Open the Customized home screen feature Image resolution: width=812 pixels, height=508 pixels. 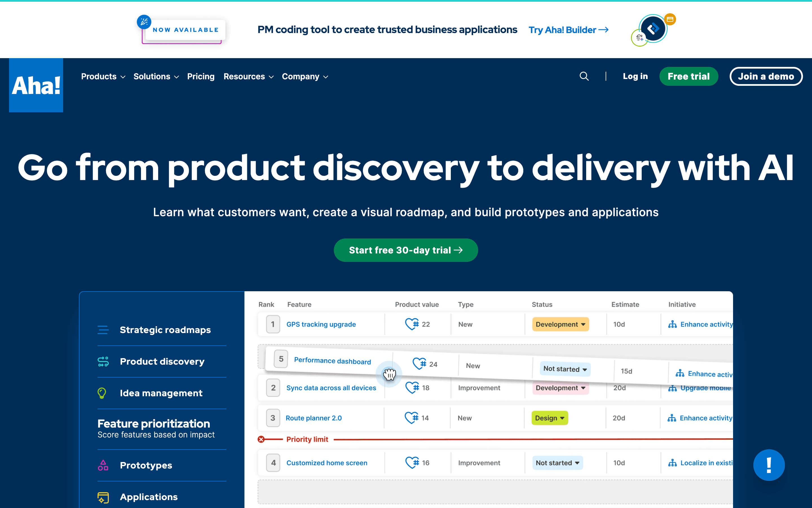[327, 463]
